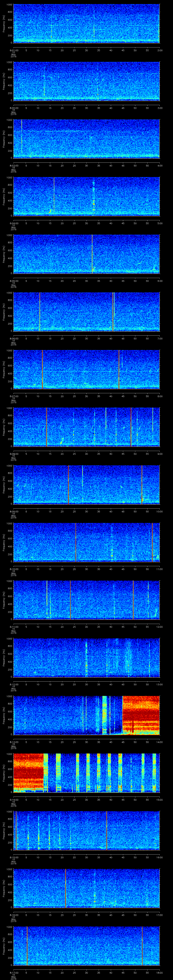Open the spectrogram panel starting at 8:12:00
Viewport: 173px width, 980px height.
point(86,657)
